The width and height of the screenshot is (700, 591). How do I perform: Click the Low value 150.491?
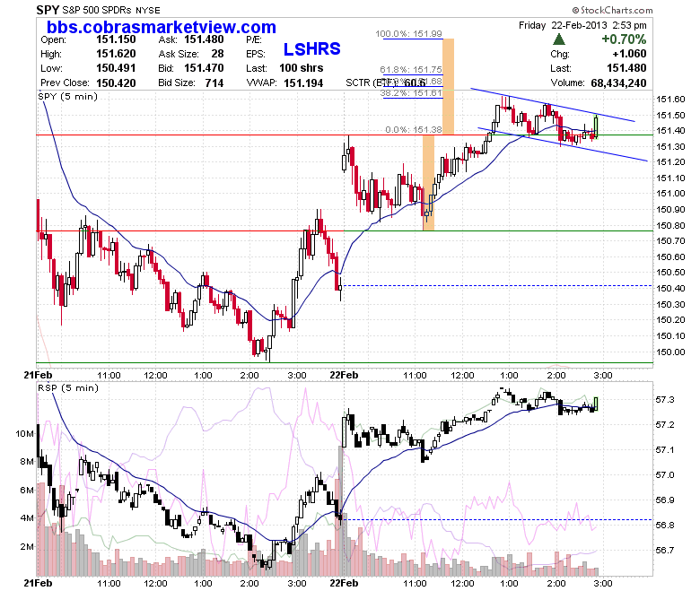pyautogui.click(x=116, y=68)
